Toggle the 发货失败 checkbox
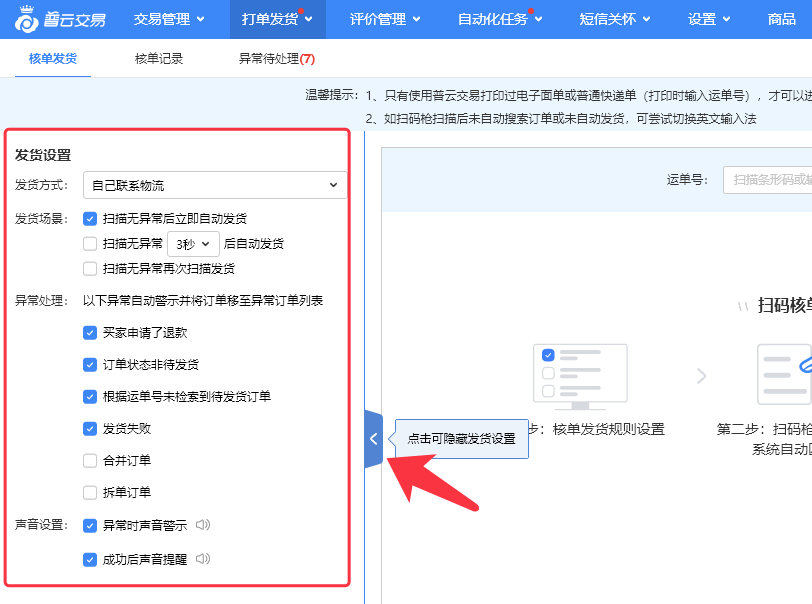 [x=90, y=429]
